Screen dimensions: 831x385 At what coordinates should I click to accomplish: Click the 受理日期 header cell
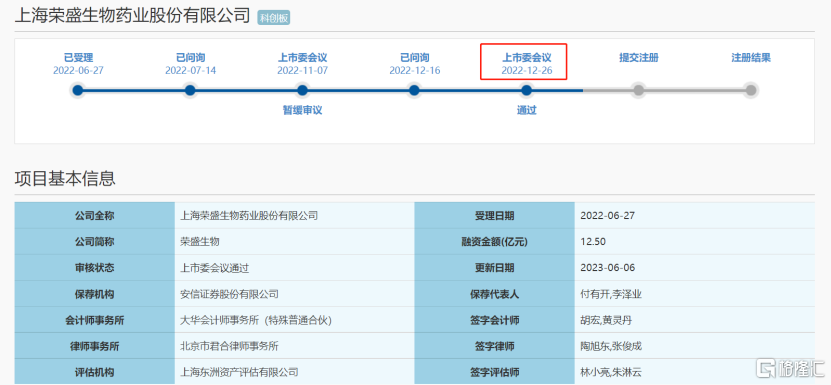494,216
